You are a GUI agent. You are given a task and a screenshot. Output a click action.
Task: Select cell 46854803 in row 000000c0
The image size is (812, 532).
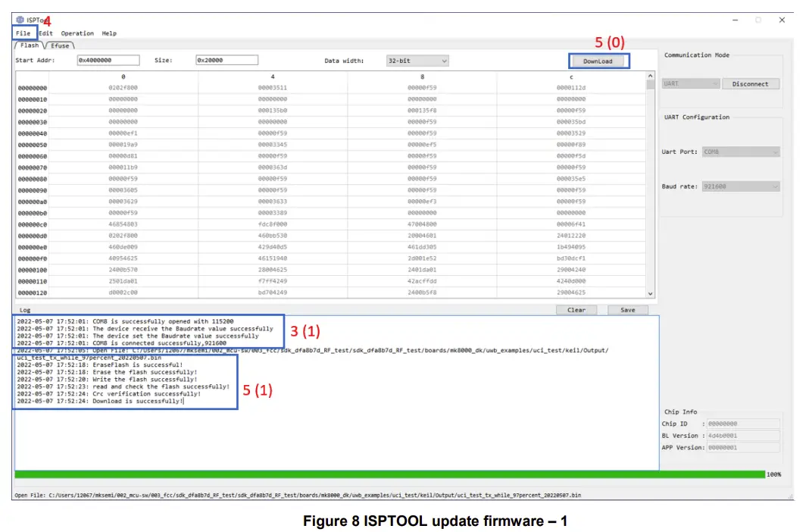click(123, 224)
